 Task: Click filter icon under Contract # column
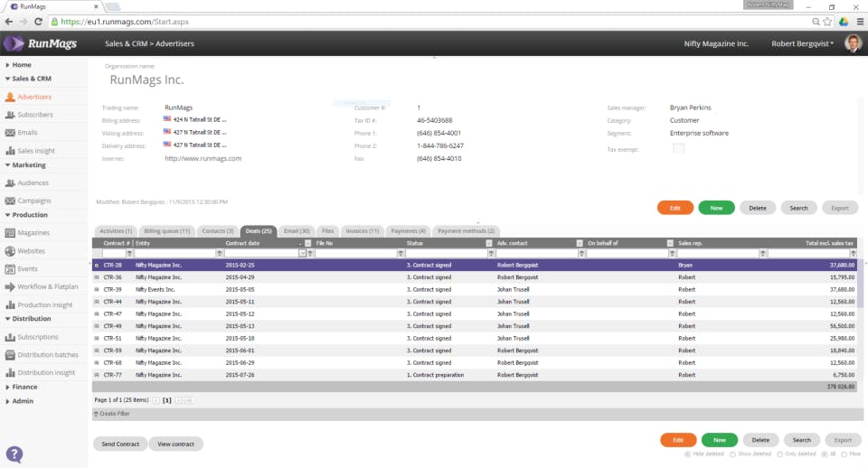129,253
